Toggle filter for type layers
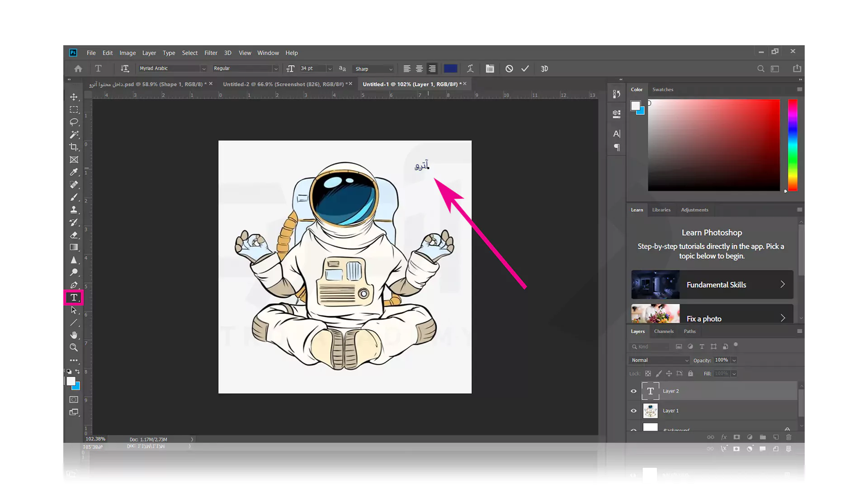868x488 pixels. 702,347
